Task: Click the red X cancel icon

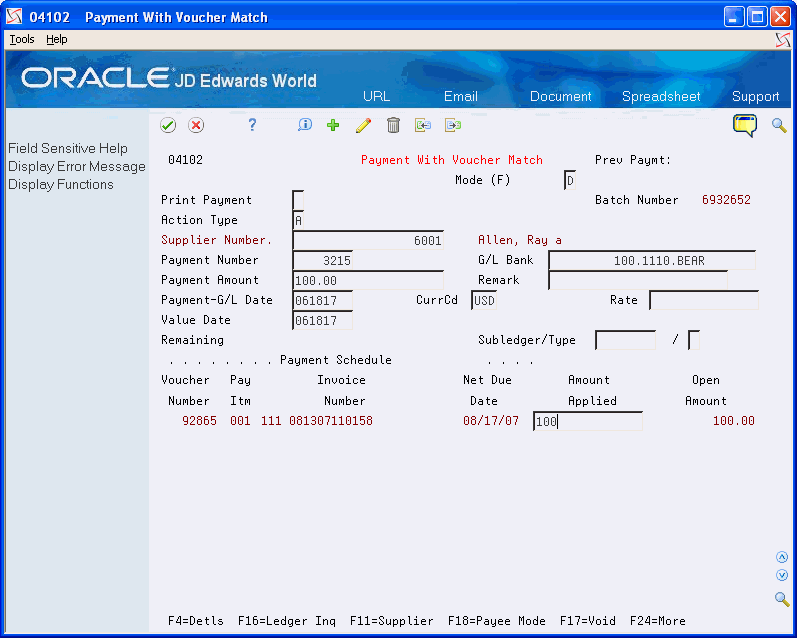Action: [196, 125]
